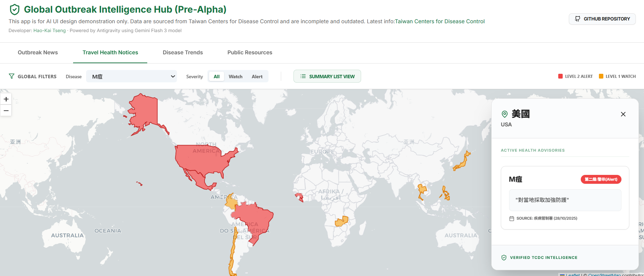Click the global filters funnel icon
Image resolution: width=644 pixels, height=276 pixels.
tap(12, 76)
